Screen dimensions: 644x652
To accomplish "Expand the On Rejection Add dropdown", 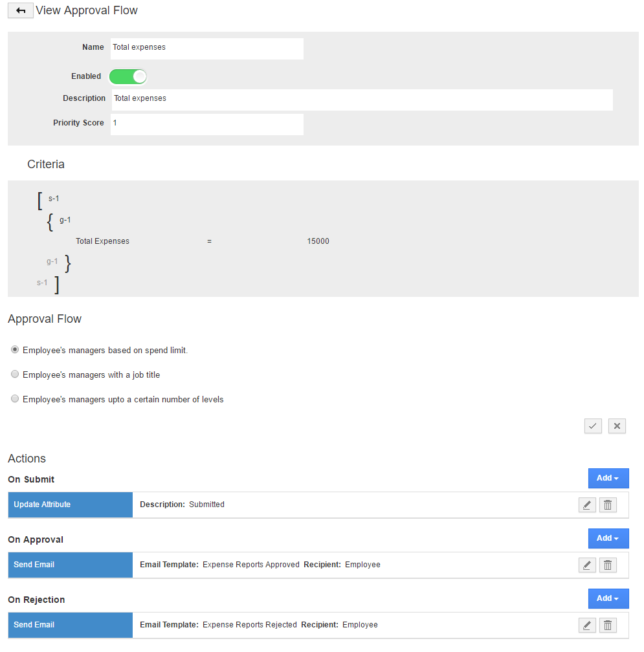I will (x=608, y=599).
